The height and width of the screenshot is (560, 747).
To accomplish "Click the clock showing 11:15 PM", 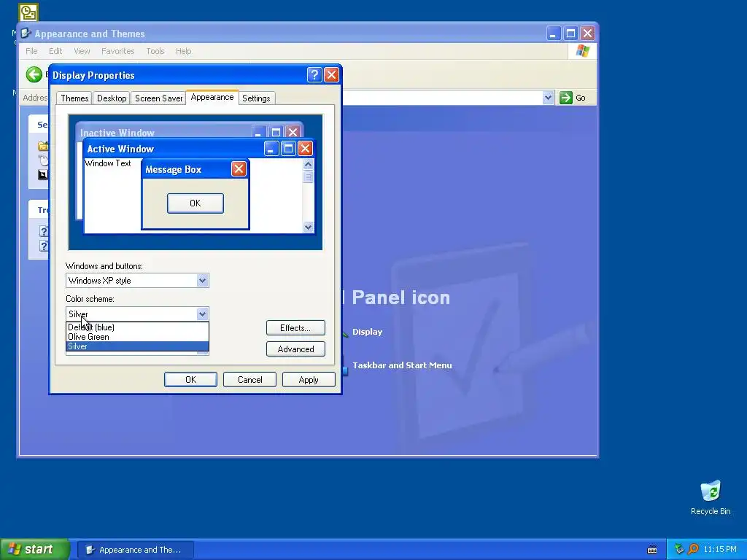I will point(720,550).
